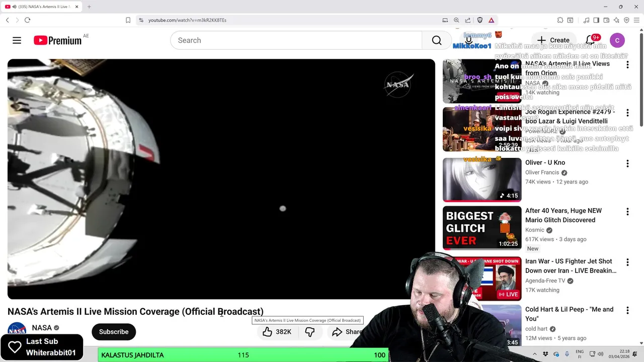Open a new browser tab

tap(89, 7)
